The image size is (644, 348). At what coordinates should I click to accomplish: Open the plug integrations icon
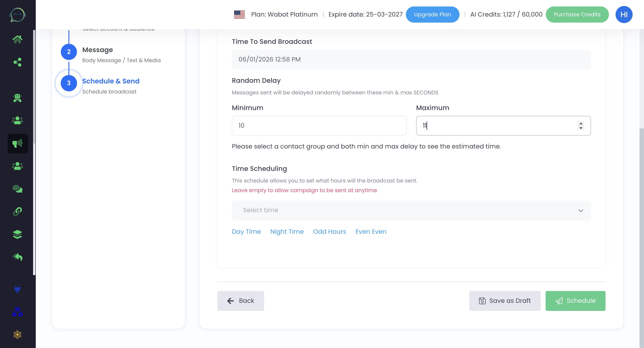[x=17, y=289]
